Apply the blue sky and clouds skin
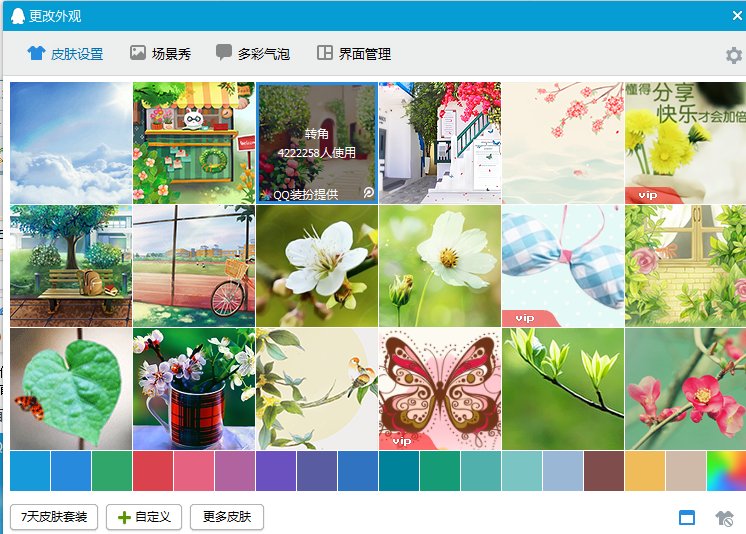Viewport: 746px width, 534px height. (x=71, y=143)
